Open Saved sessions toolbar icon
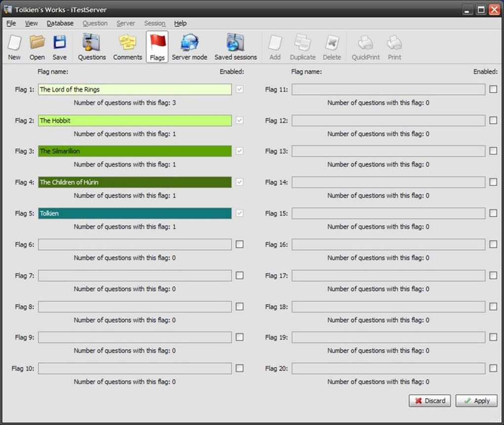504x425 pixels. [236, 47]
